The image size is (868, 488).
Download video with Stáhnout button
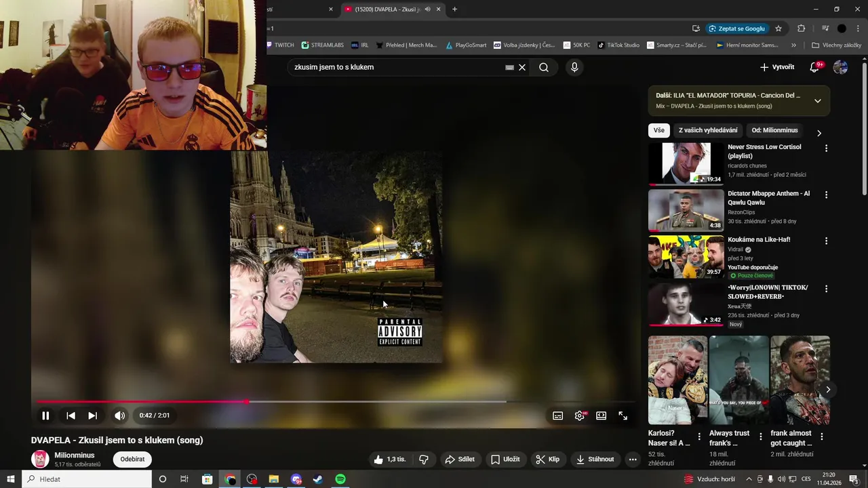(x=595, y=459)
